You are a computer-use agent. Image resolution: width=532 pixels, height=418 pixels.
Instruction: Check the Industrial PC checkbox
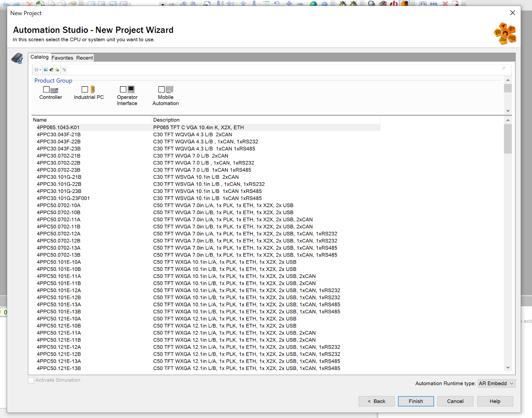[x=85, y=89]
